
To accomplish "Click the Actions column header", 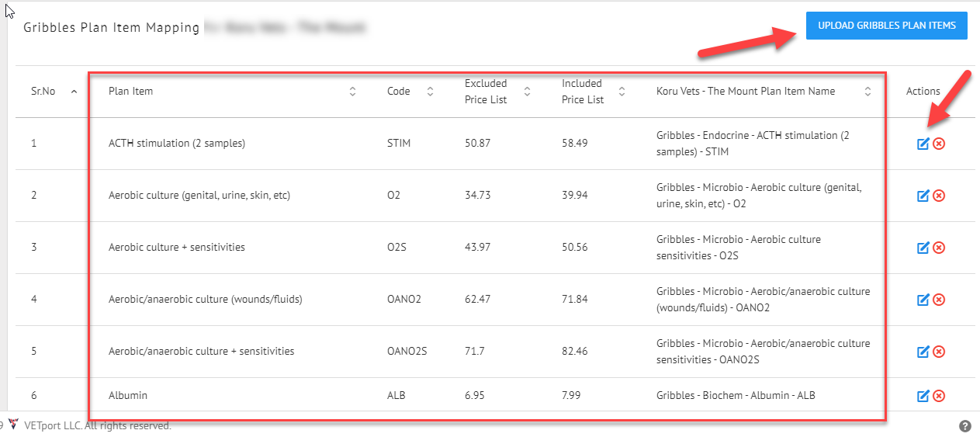I will click(923, 92).
